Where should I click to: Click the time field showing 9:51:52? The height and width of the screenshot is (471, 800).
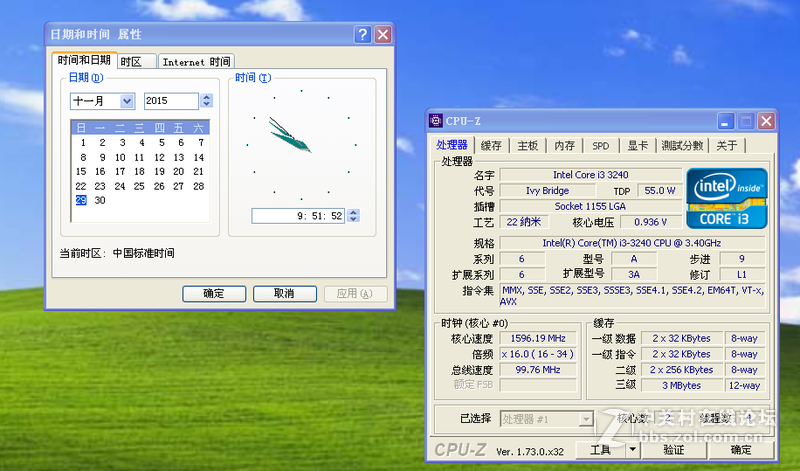pos(298,216)
